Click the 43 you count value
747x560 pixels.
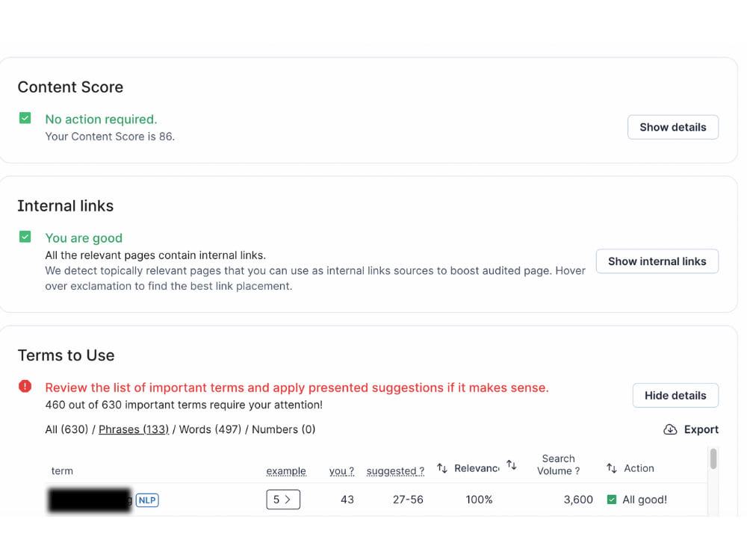[347, 500]
